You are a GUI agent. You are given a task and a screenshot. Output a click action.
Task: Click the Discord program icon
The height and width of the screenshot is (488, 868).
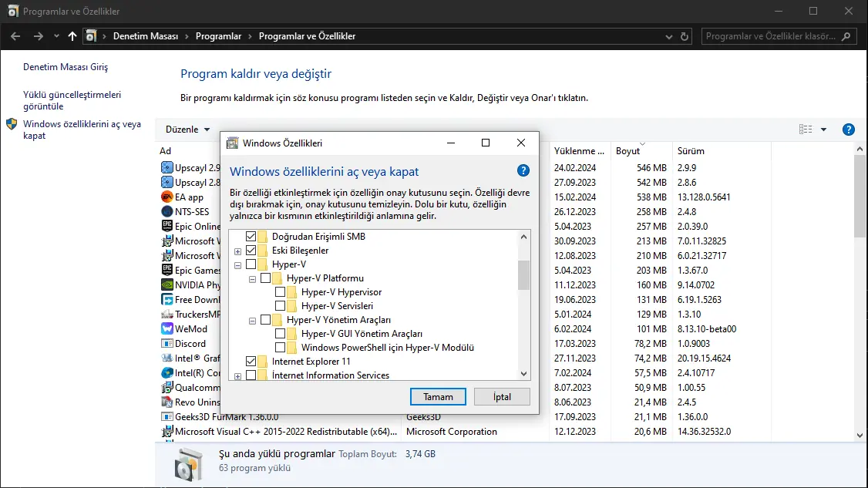coord(167,343)
